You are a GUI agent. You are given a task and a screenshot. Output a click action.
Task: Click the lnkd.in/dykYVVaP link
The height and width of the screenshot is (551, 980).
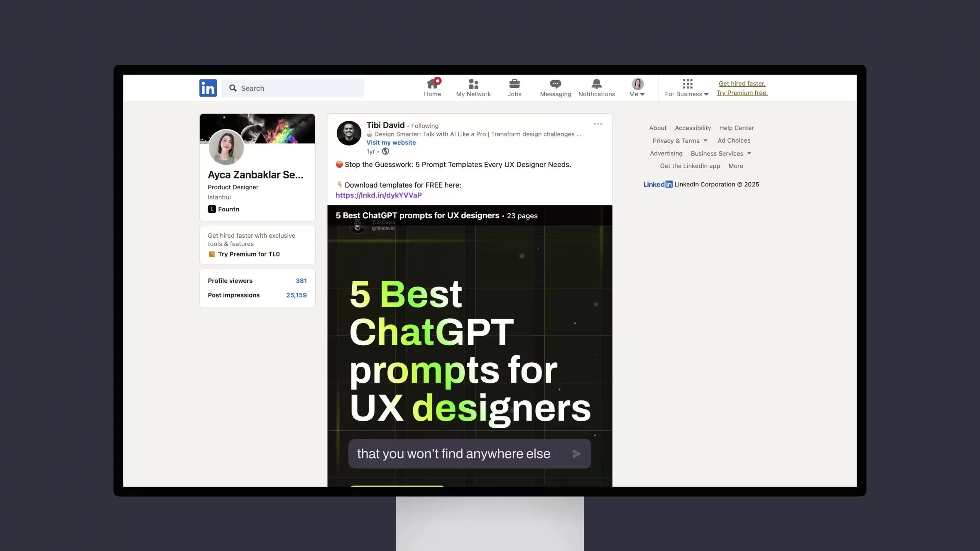(x=378, y=195)
